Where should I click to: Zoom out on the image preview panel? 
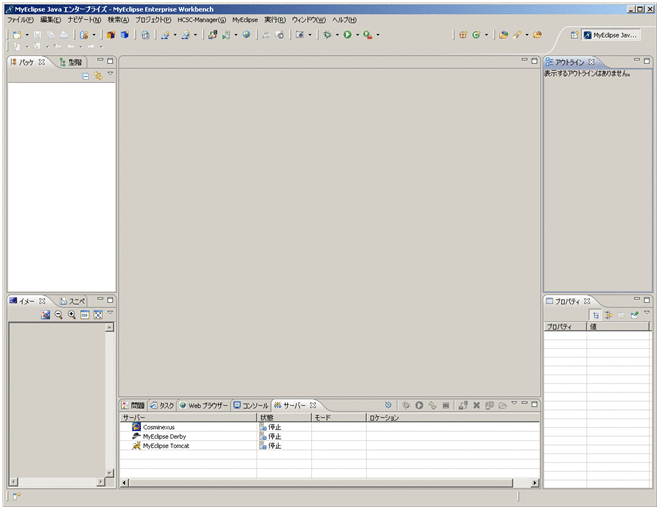(x=59, y=314)
